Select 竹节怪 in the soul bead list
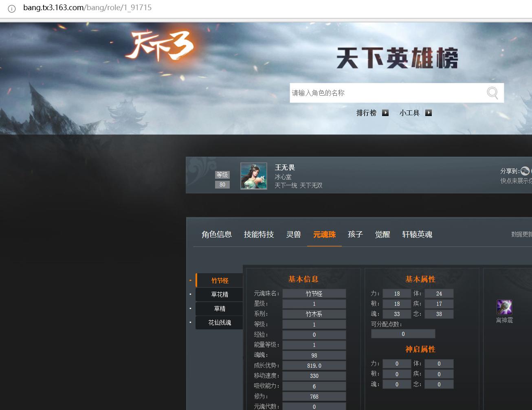Screen dimensions: 532x410 click(x=220, y=281)
